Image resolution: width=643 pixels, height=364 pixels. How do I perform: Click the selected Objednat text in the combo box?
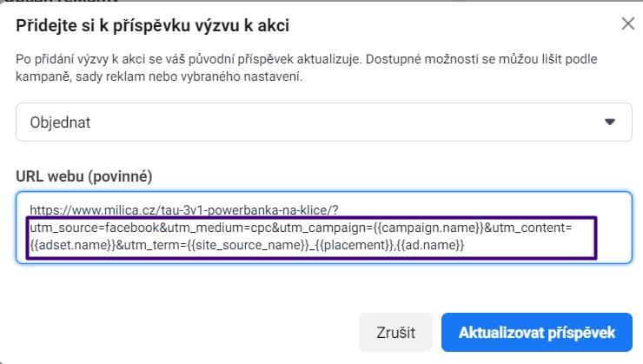(60, 122)
